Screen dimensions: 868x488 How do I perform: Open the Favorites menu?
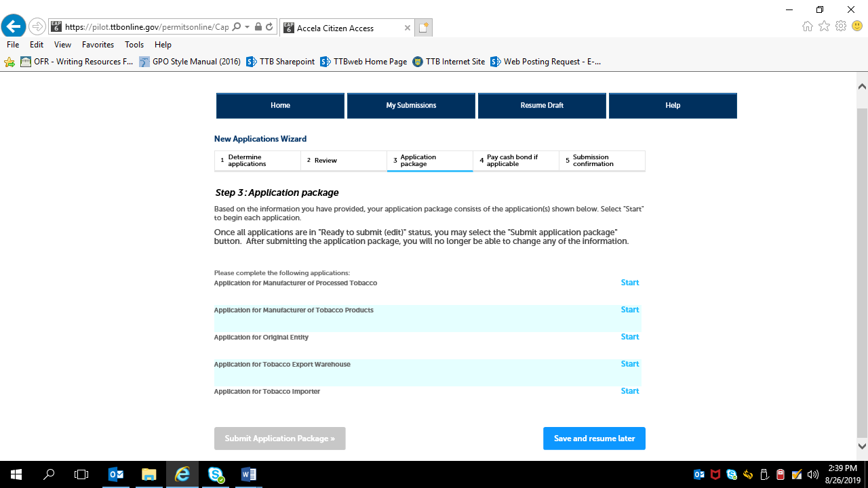98,45
